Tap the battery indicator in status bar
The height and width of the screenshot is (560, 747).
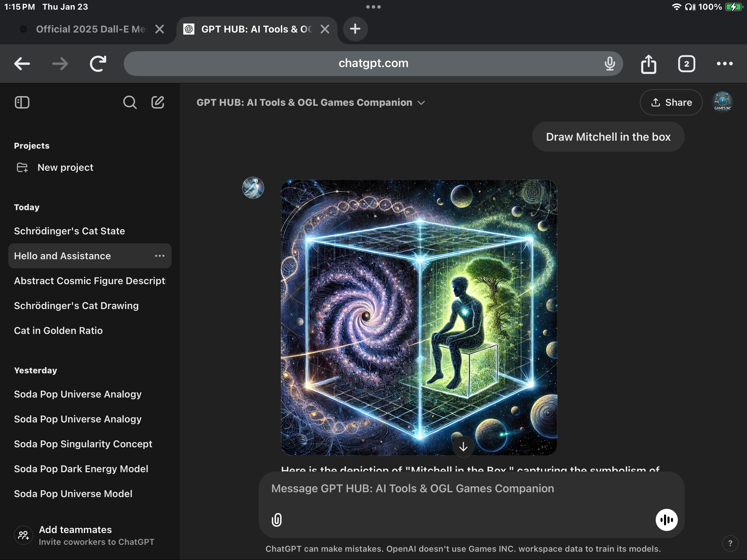point(733,7)
